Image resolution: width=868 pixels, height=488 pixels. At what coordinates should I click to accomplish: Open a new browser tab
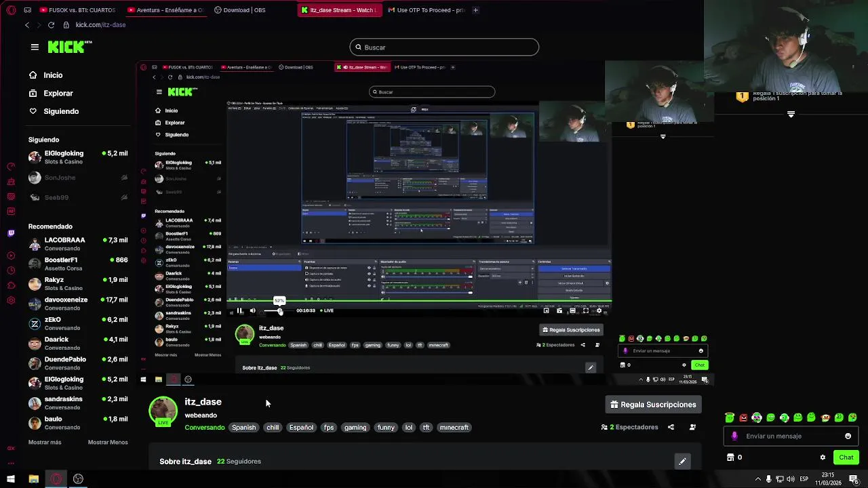click(x=475, y=10)
